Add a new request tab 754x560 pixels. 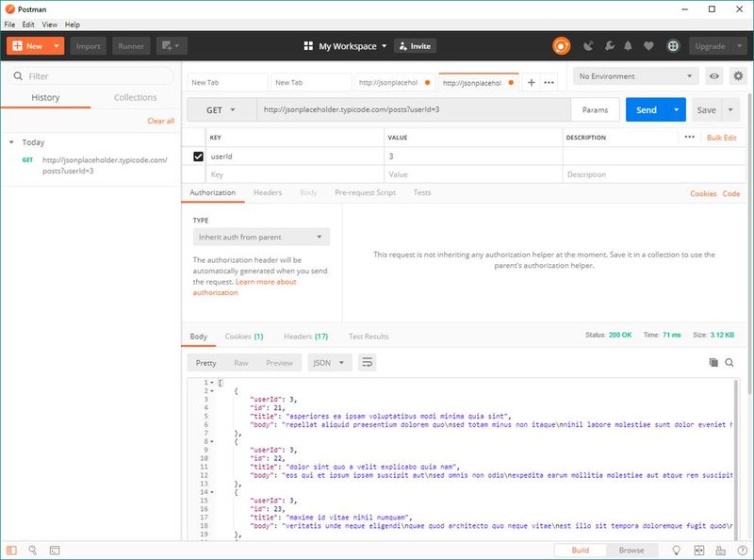(x=531, y=83)
